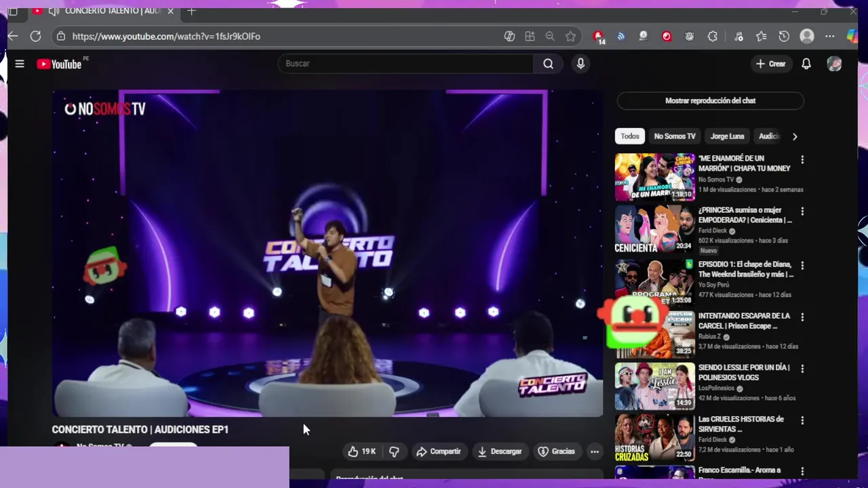Click the 'Gracias' button

point(556,451)
